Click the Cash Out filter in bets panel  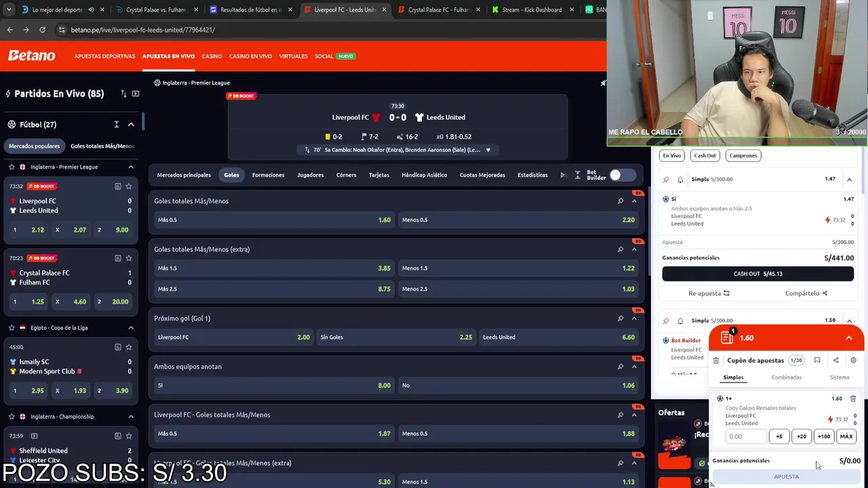(705, 155)
